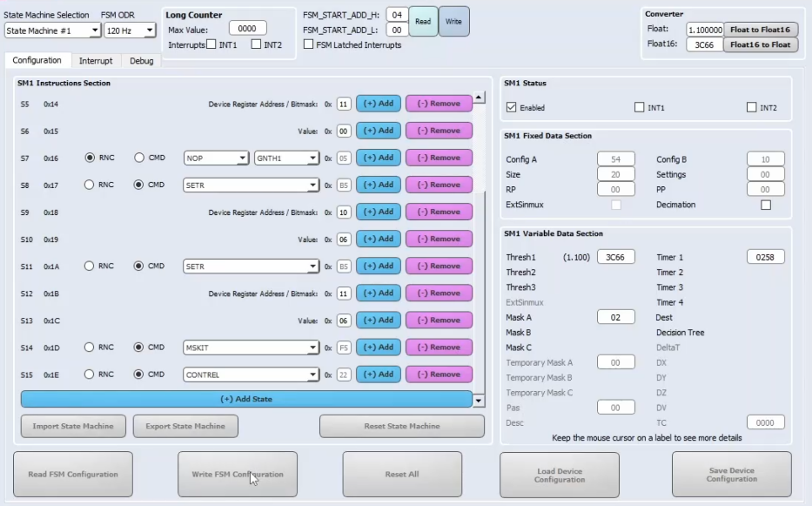Screen dimensions: 812x506
Task: Click the Float to Float16 button
Action: coord(760,30)
